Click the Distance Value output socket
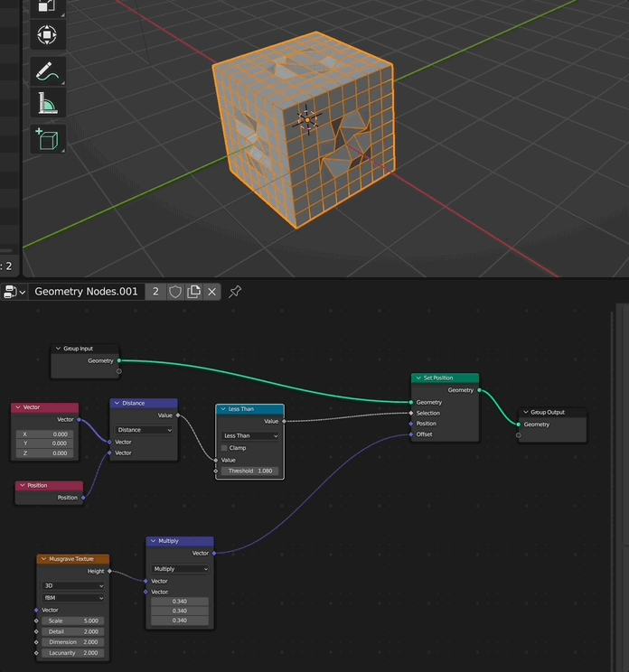629x672 pixels. point(178,415)
